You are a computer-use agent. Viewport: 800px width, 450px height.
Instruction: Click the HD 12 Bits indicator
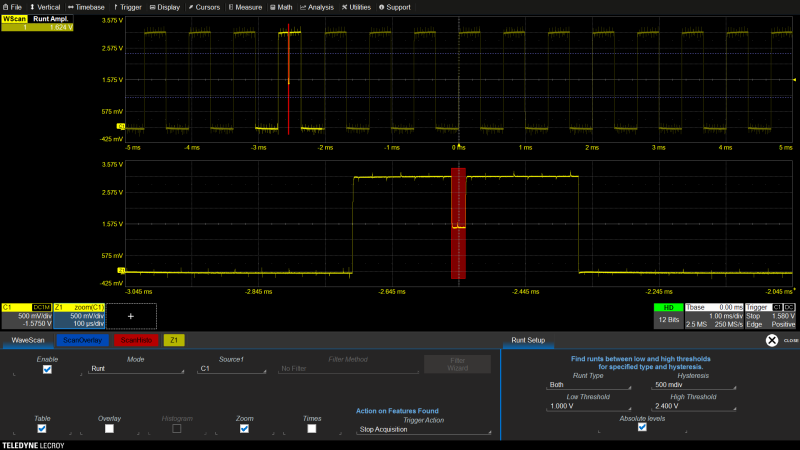(669, 316)
